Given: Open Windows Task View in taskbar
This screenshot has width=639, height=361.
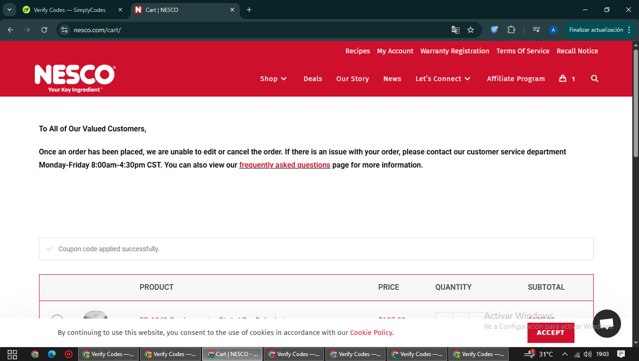Looking at the screenshot, I should tap(12, 354).
